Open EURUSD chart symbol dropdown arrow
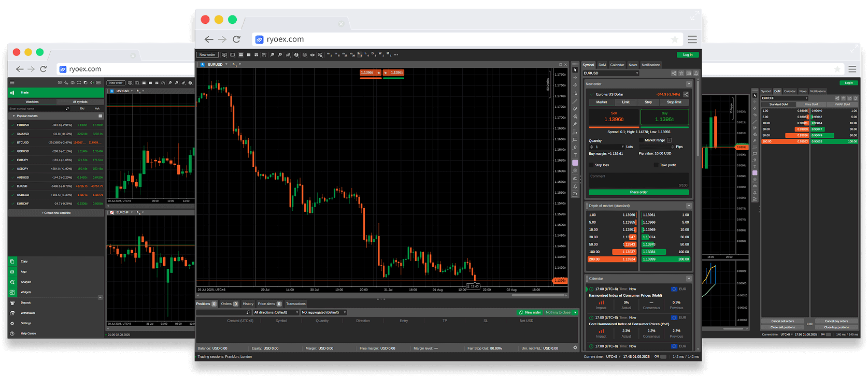The image size is (868, 377). (226, 64)
